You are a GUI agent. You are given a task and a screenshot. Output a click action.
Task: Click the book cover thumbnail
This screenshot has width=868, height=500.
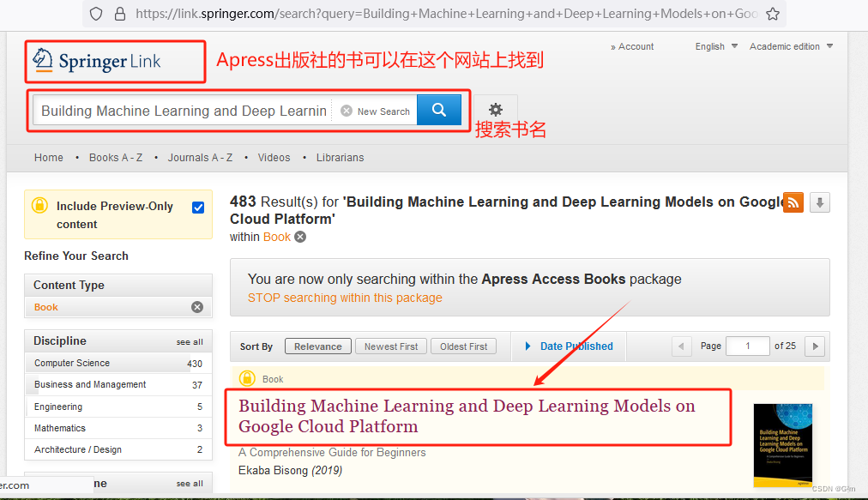(783, 445)
